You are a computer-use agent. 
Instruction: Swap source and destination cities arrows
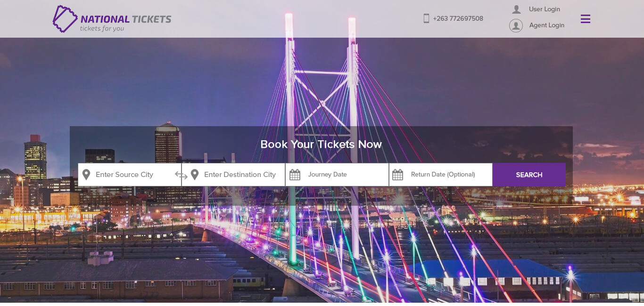pyautogui.click(x=181, y=176)
